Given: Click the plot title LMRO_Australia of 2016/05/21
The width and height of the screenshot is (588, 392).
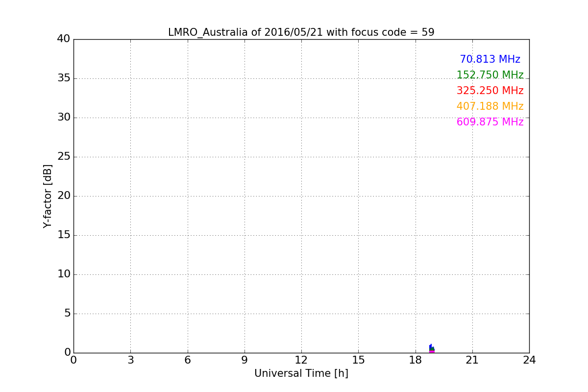Looking at the screenshot, I should pyautogui.click(x=301, y=32).
